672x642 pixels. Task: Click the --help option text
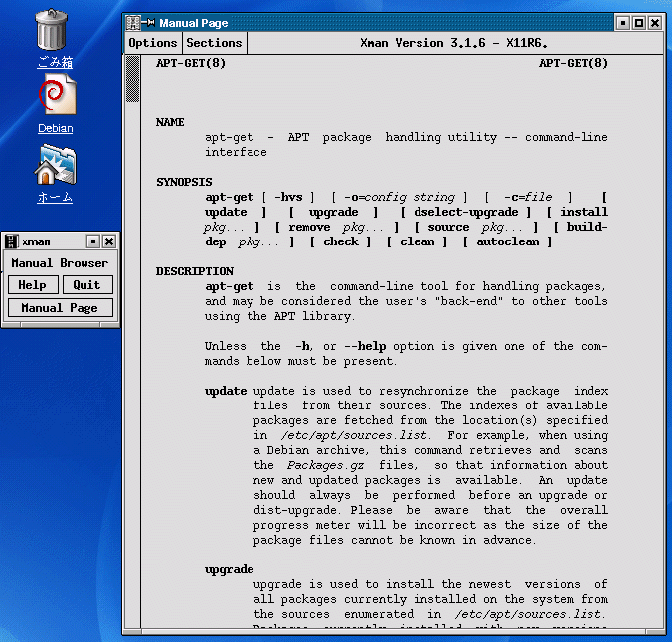click(365, 346)
